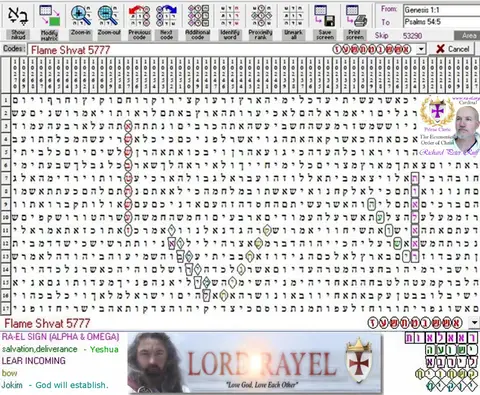Expand the Codes dropdown arrow
480x395 pixels.
point(421,49)
